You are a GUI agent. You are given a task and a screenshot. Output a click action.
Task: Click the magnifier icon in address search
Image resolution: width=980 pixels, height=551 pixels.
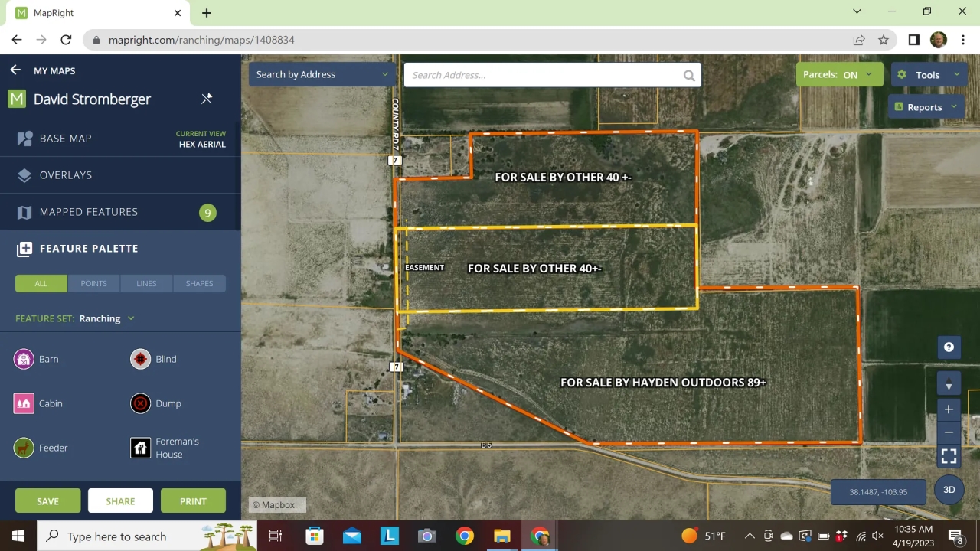coord(689,75)
